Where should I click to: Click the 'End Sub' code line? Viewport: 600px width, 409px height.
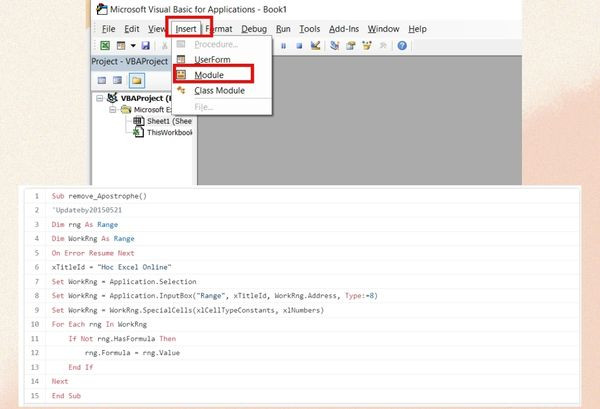[66, 396]
